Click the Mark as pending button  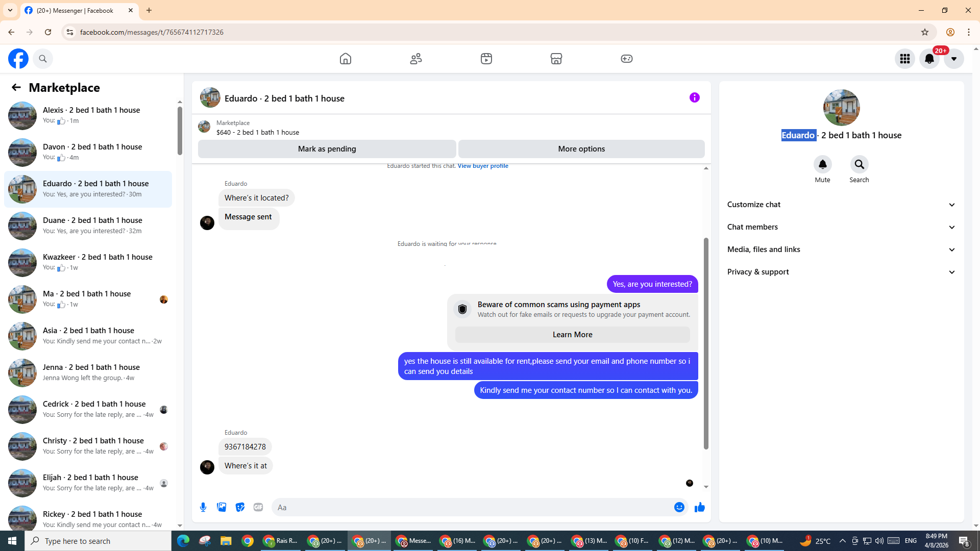click(327, 149)
